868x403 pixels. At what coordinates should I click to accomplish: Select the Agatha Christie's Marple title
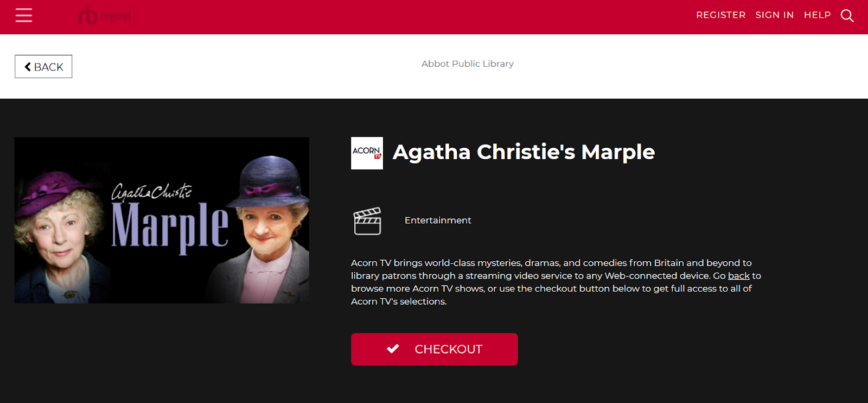(524, 152)
